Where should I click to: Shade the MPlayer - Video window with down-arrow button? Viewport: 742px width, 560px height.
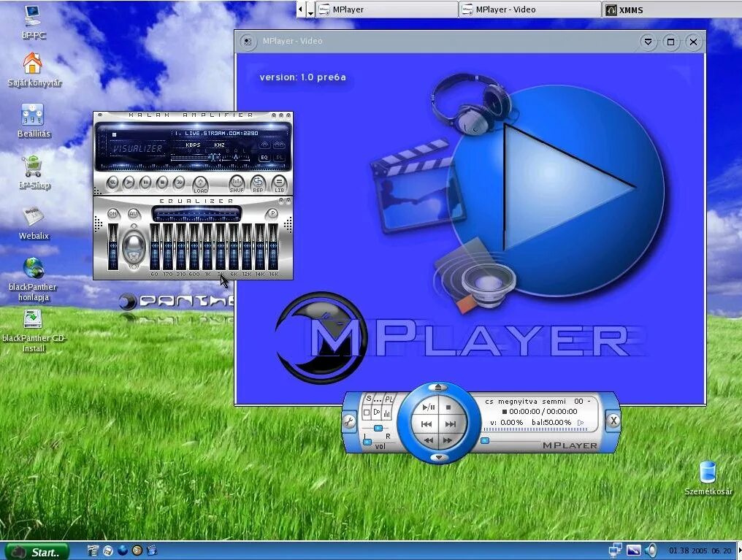[648, 42]
